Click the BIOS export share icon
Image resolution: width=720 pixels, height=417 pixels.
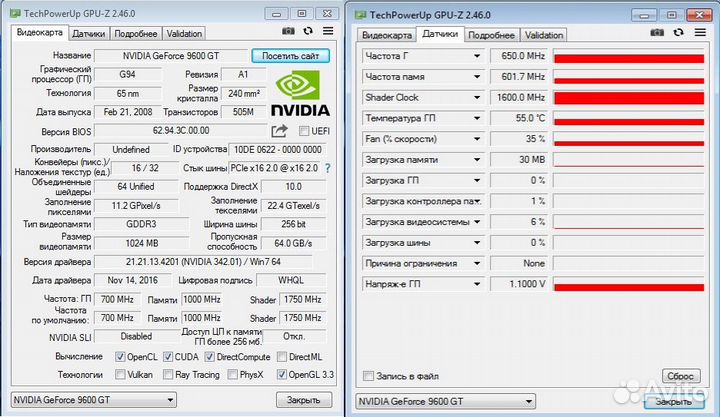tap(279, 131)
